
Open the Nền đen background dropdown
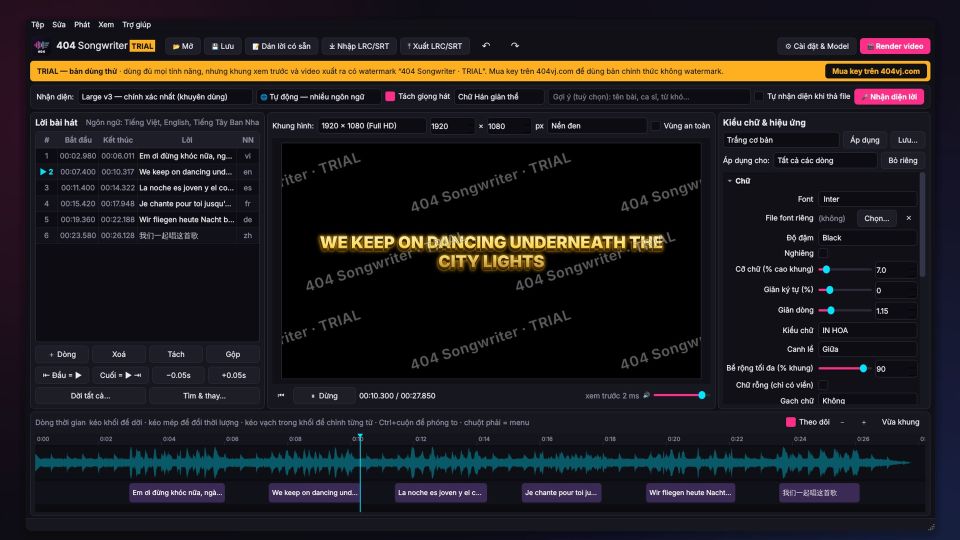(597, 126)
